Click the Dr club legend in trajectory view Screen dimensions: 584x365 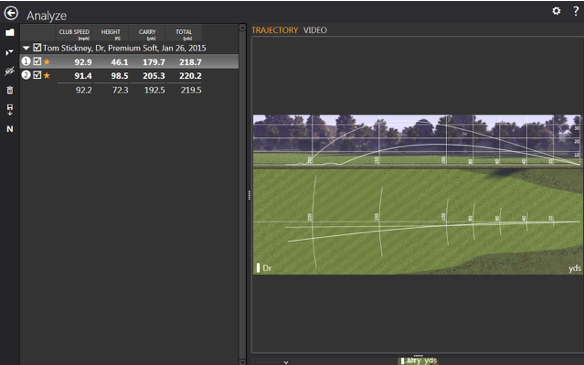click(264, 268)
